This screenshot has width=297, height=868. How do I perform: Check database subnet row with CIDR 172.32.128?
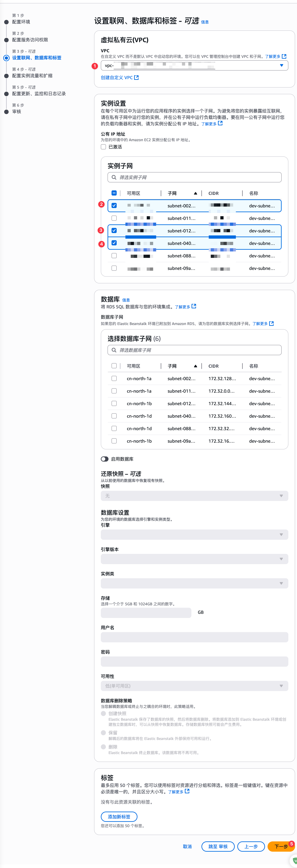(x=114, y=378)
